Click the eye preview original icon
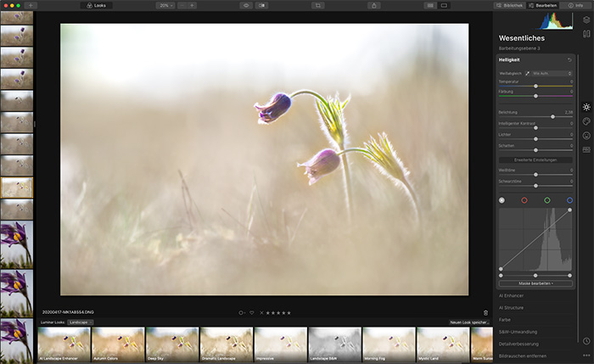594x364 pixels. point(246,5)
